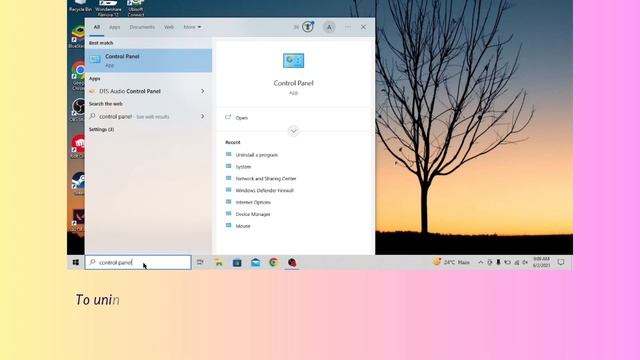Open the volume control in system tray

click(x=525, y=262)
